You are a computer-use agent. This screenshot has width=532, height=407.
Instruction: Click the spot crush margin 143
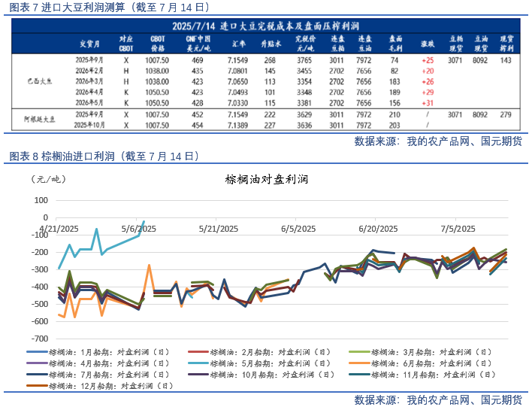point(506,60)
